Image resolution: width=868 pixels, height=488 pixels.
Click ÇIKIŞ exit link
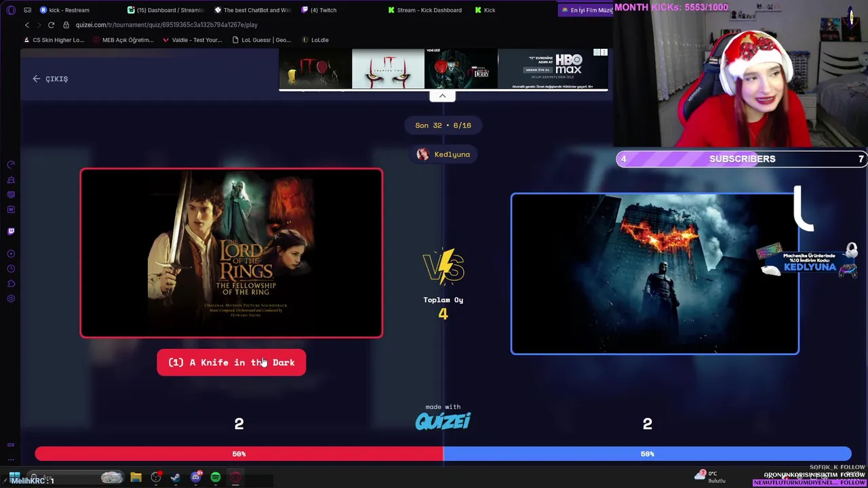click(50, 79)
